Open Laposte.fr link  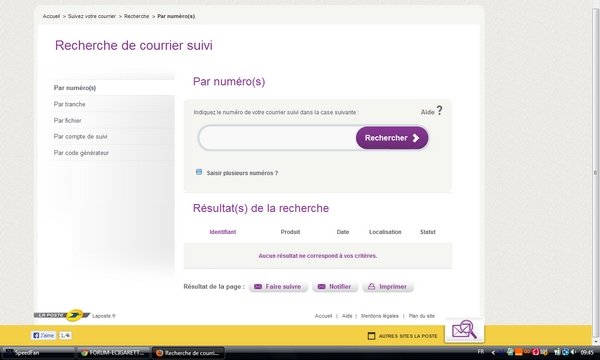[x=104, y=316]
